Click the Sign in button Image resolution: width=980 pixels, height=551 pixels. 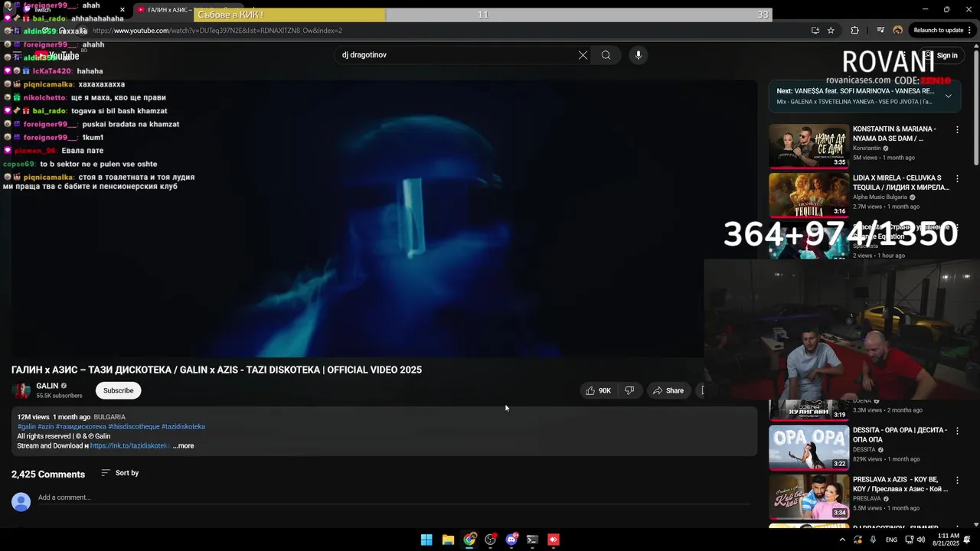click(x=940, y=55)
